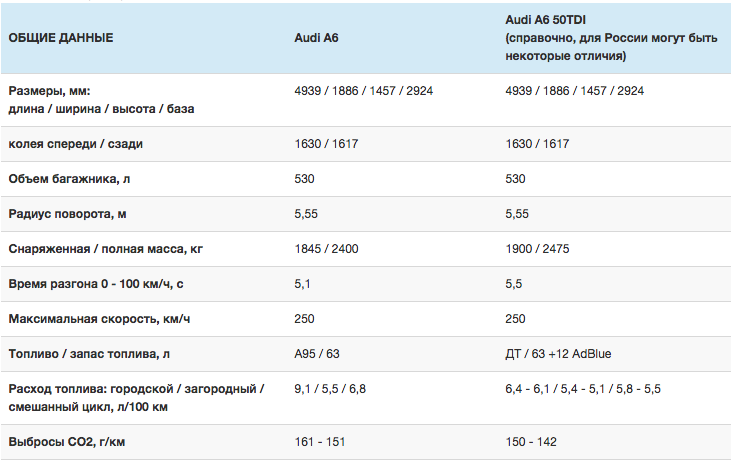733x463 pixels.
Task: Click the Audi A6 50TDI column header
Action: click(x=611, y=38)
